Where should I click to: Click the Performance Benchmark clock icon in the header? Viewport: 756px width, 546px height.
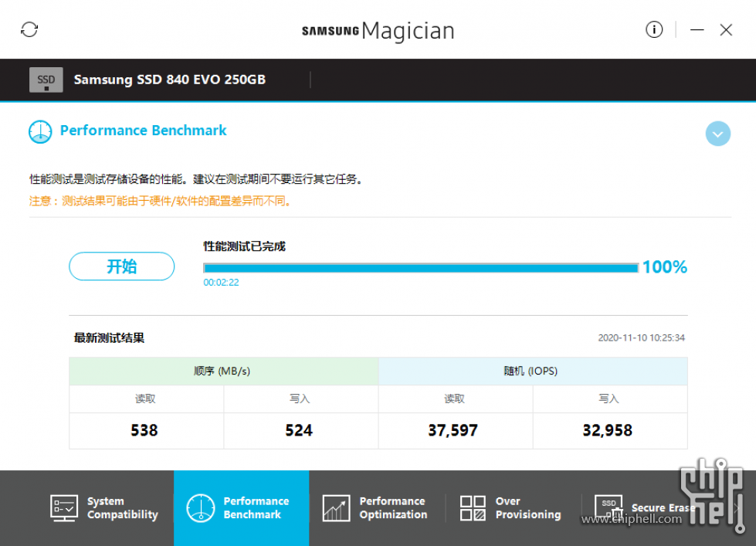tap(40, 132)
